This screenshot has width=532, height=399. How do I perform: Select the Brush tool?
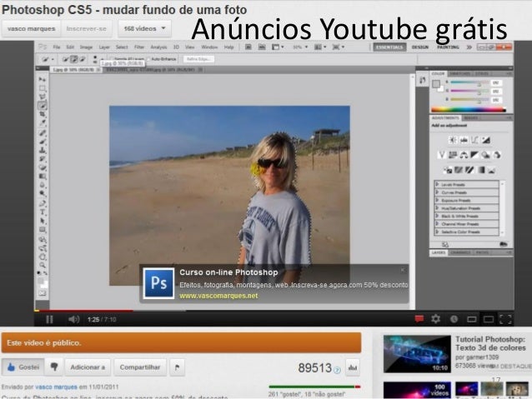tap(43, 142)
